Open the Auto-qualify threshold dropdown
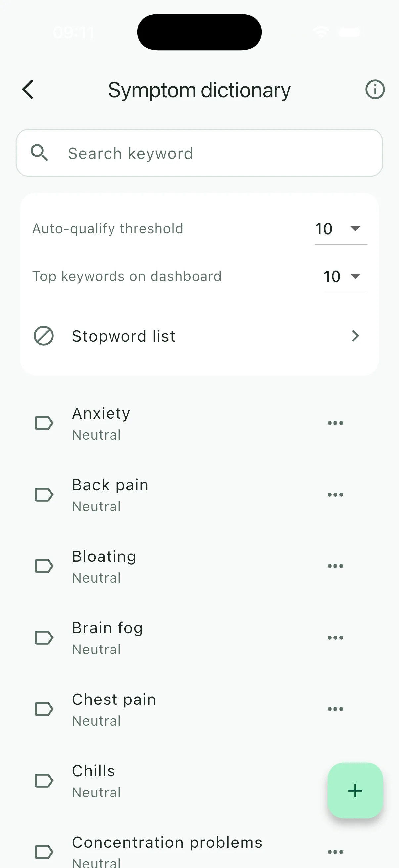 [x=340, y=229]
